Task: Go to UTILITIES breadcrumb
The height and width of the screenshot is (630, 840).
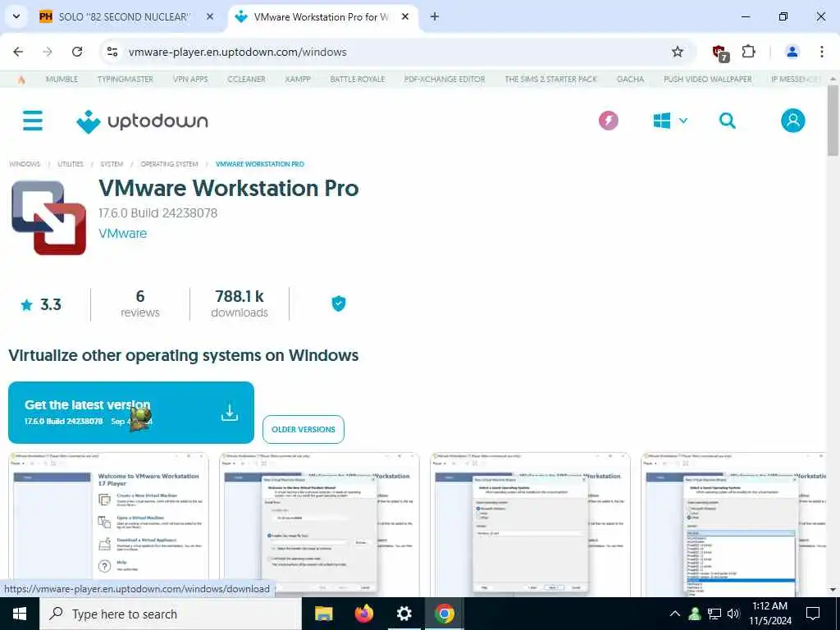Action: click(x=71, y=164)
